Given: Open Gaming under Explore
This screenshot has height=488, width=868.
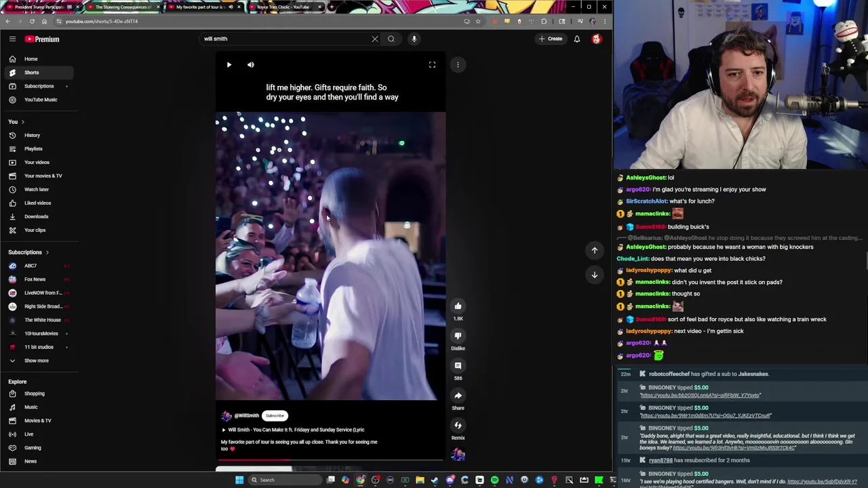Looking at the screenshot, I should [x=39, y=448].
